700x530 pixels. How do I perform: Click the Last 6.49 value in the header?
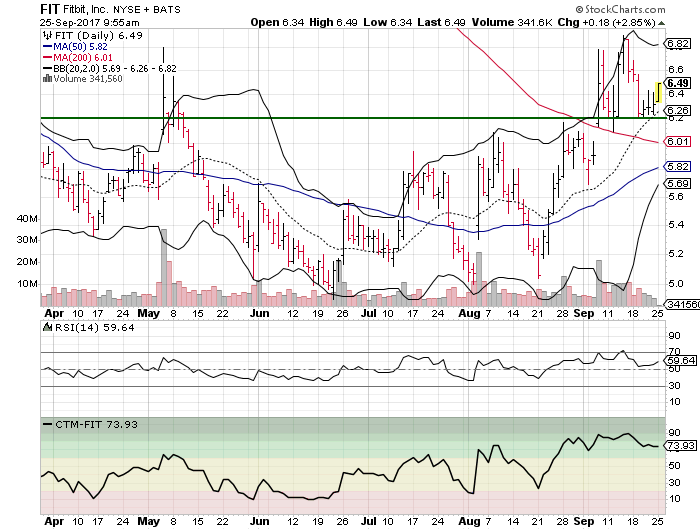point(442,22)
